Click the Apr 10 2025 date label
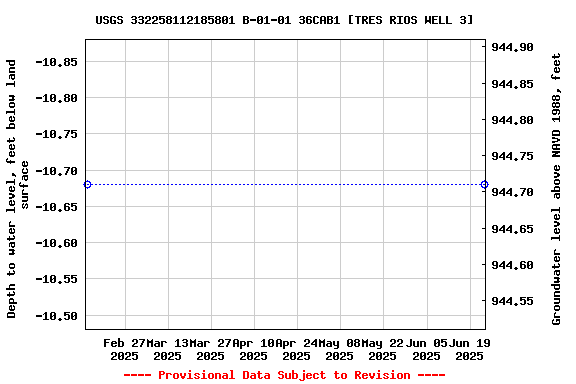576x384 pixels. (x=253, y=349)
